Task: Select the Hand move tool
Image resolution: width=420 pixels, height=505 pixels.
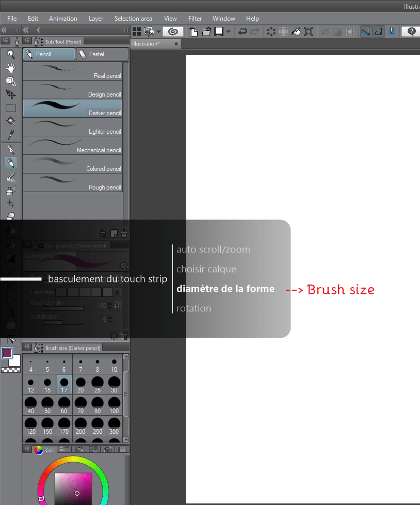Action: tap(11, 68)
